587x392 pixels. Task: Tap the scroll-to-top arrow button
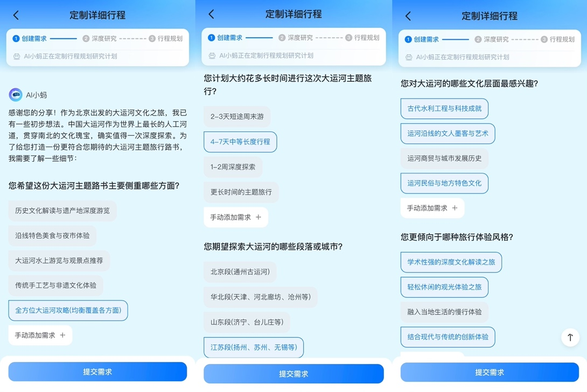570,337
